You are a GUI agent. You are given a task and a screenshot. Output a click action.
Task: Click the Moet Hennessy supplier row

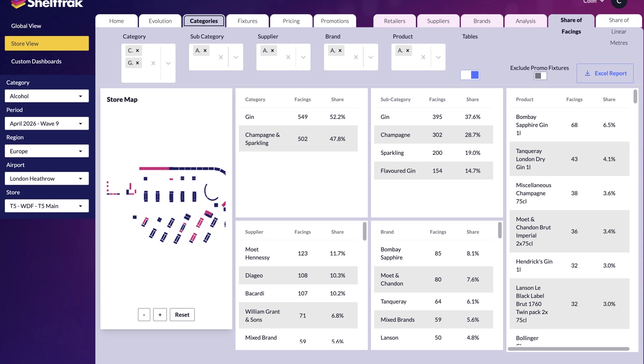pyautogui.click(x=298, y=253)
